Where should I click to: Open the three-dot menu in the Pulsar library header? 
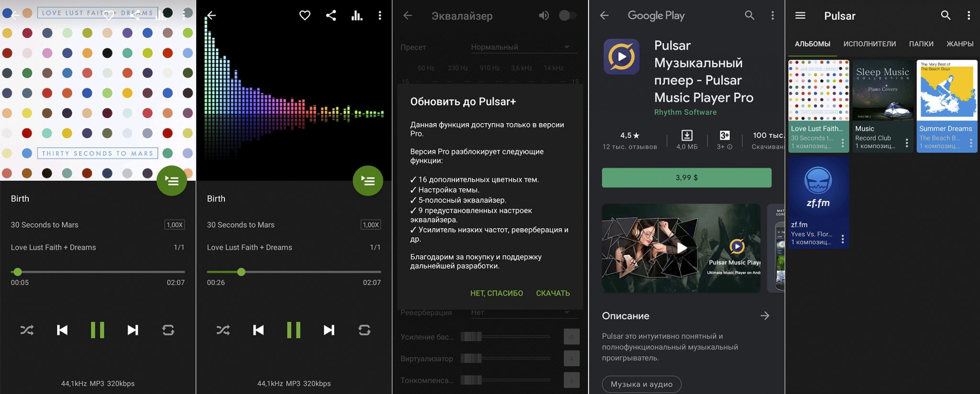point(969,15)
